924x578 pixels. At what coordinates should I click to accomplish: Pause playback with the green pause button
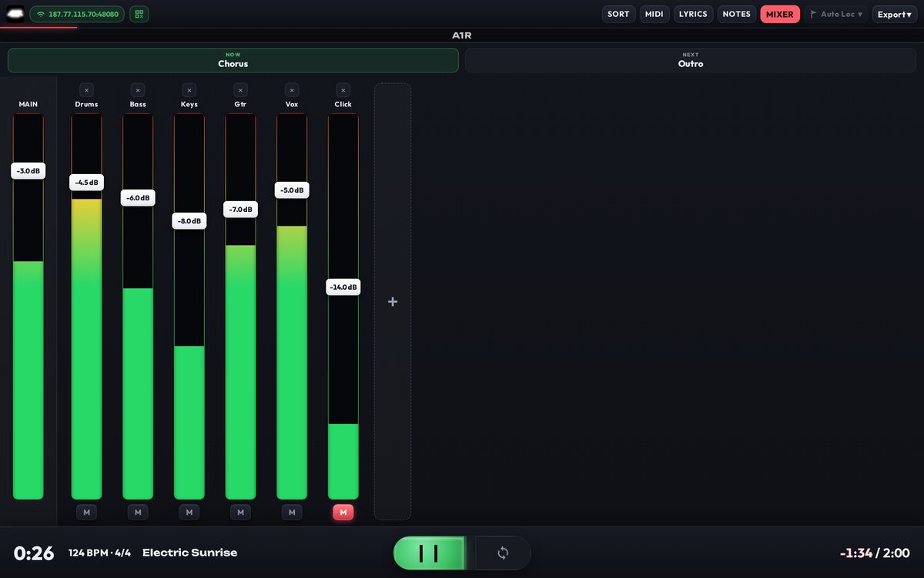tap(429, 553)
